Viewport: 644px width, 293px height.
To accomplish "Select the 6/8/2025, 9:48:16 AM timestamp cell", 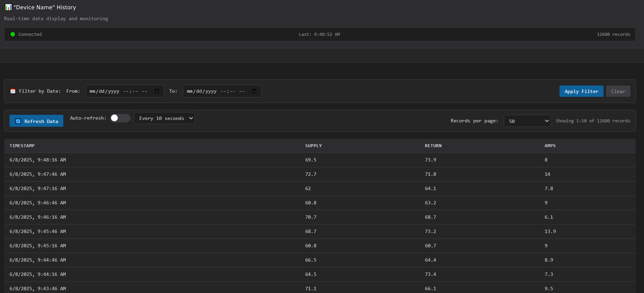I will [x=38, y=160].
